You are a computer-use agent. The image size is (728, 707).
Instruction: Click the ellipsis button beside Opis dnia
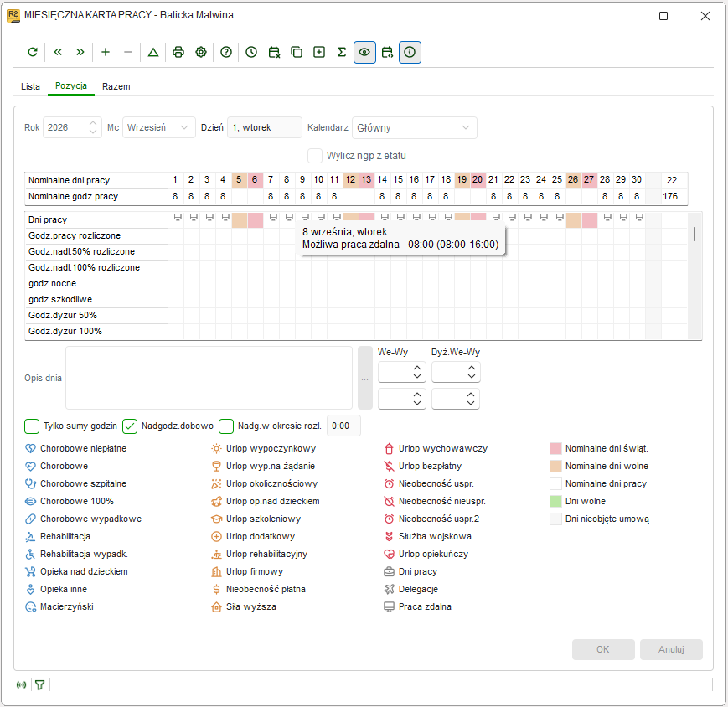(x=365, y=378)
